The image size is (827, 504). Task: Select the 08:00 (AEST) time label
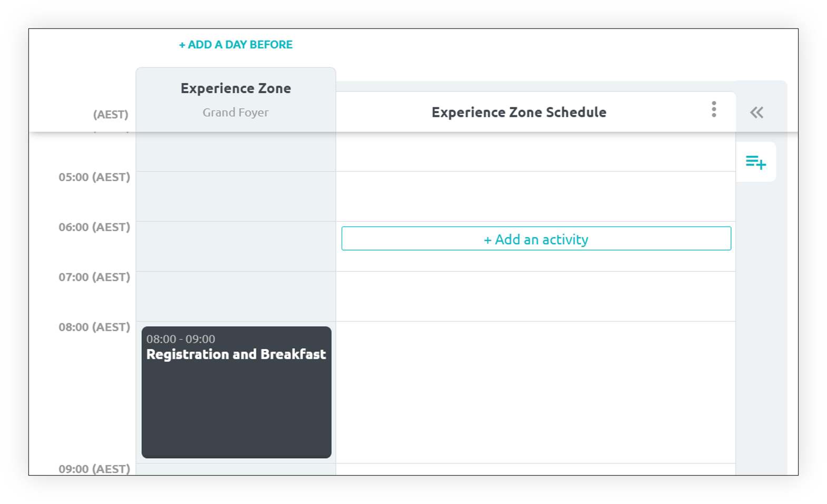pyautogui.click(x=94, y=327)
